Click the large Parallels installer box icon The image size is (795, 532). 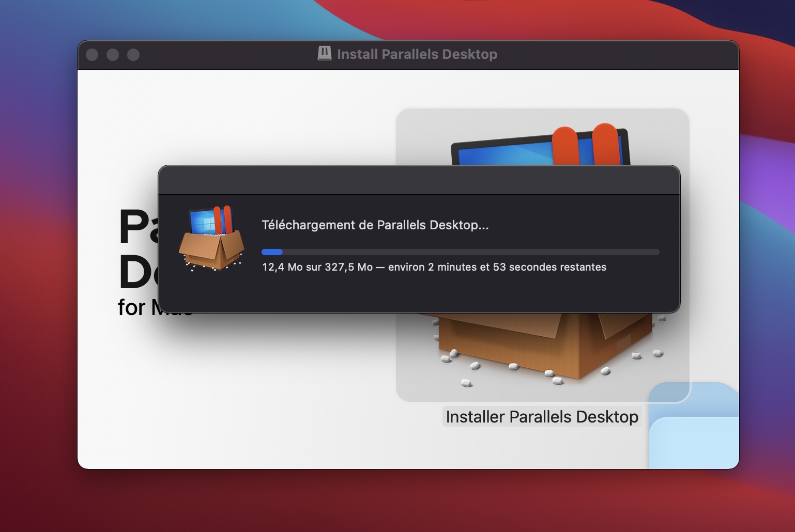tap(543, 351)
